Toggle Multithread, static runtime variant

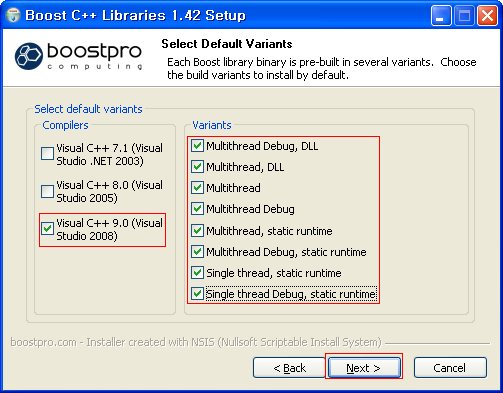pos(197,231)
